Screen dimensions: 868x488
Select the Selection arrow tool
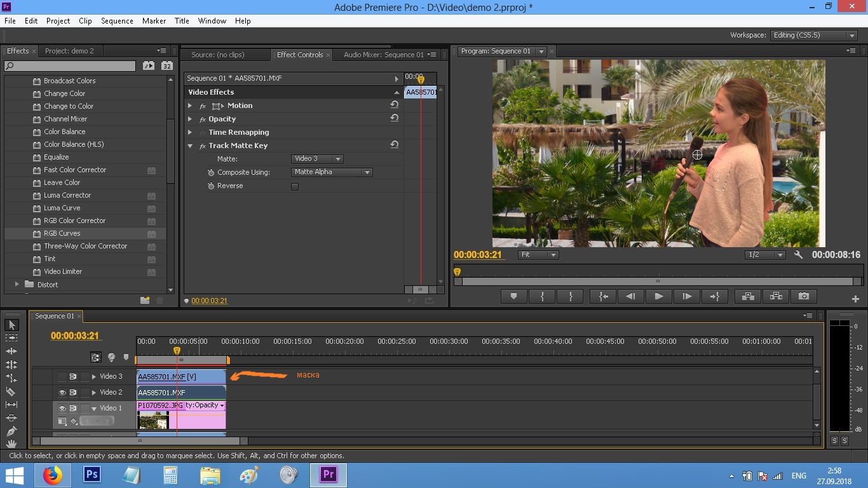(11, 325)
